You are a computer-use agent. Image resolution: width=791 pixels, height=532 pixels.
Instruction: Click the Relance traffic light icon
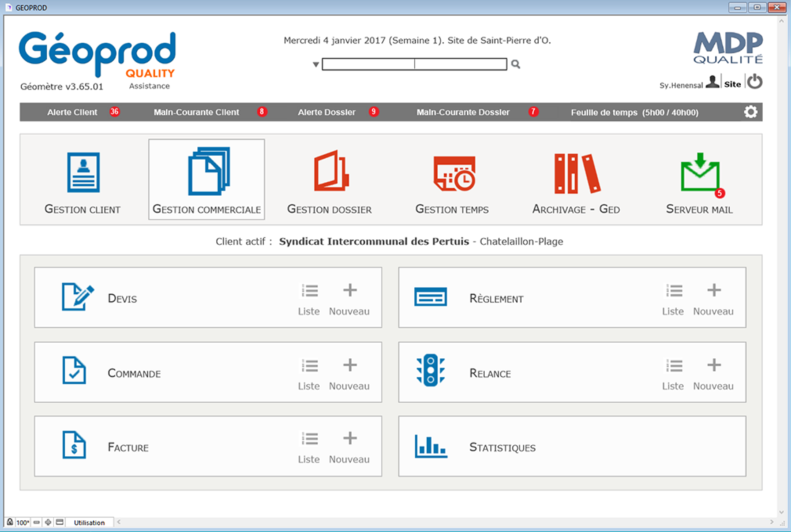point(430,370)
